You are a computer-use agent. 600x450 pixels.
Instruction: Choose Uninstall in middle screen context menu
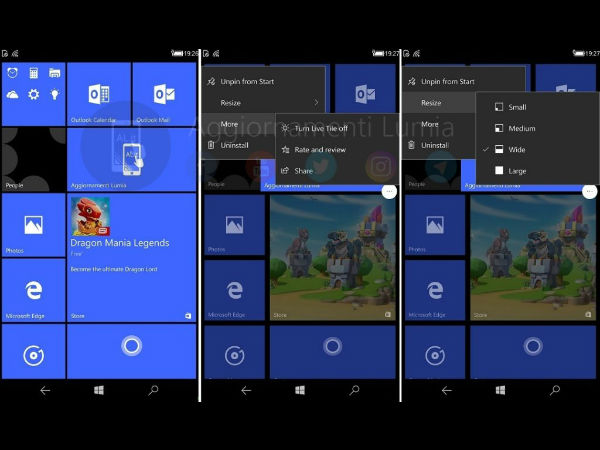point(239,145)
